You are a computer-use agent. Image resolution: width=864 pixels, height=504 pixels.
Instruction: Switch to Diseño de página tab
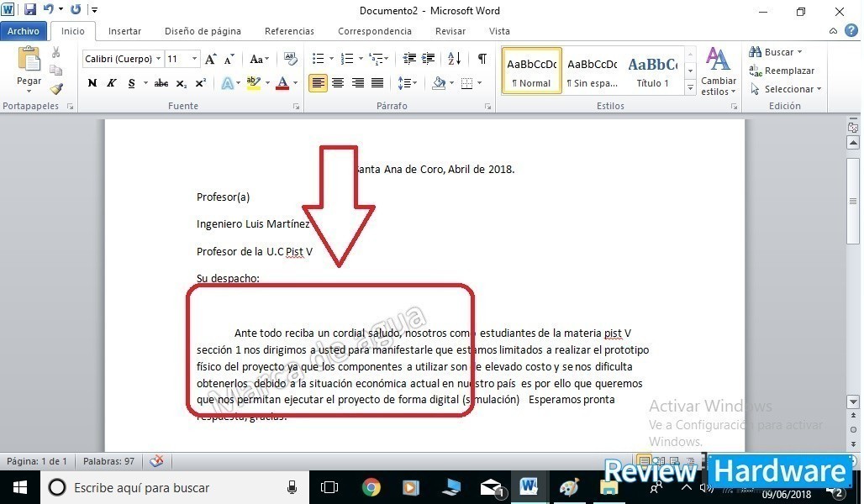point(203,31)
